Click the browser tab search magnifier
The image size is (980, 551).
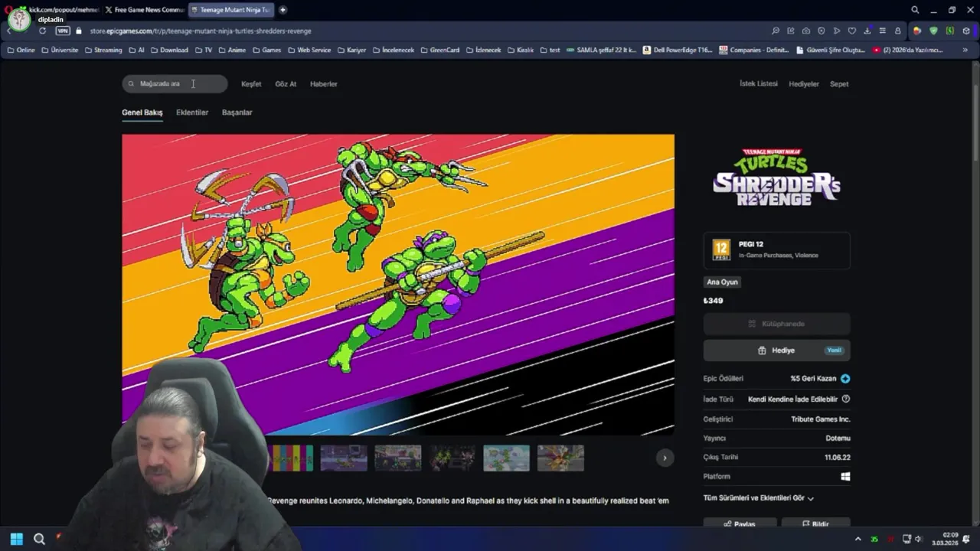click(x=915, y=10)
